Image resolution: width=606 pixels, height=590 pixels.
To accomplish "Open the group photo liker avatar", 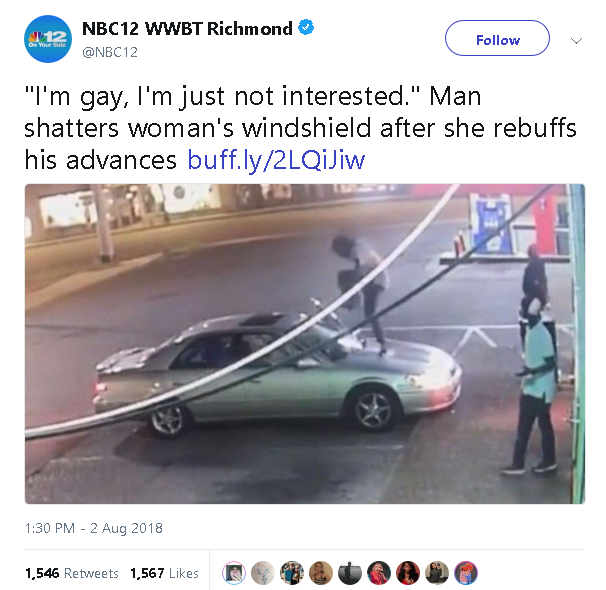I will point(292,573).
